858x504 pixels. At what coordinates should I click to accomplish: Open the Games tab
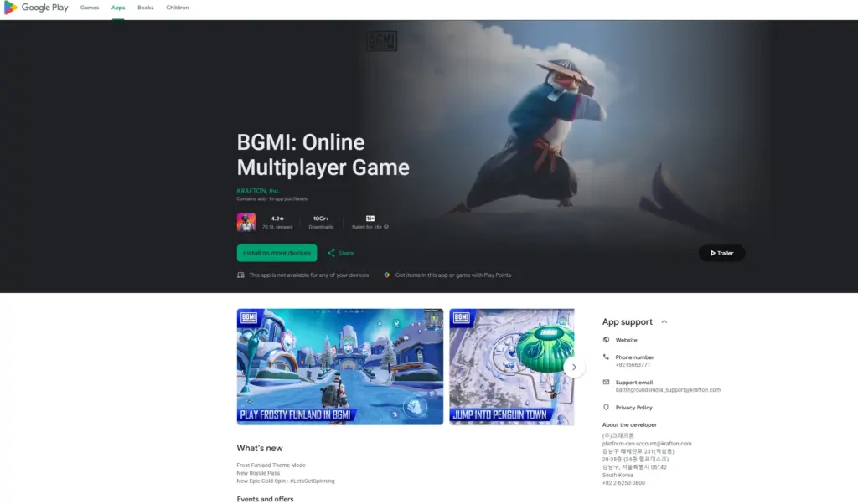click(89, 8)
